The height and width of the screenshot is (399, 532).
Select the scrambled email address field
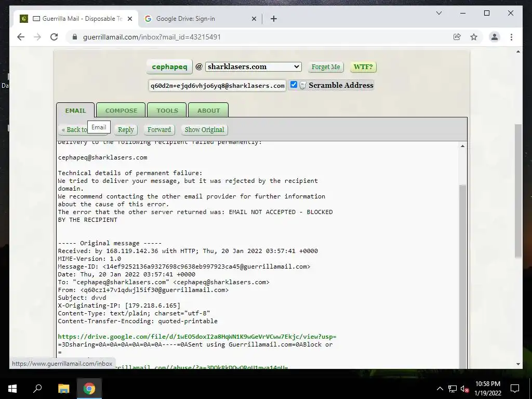point(217,86)
